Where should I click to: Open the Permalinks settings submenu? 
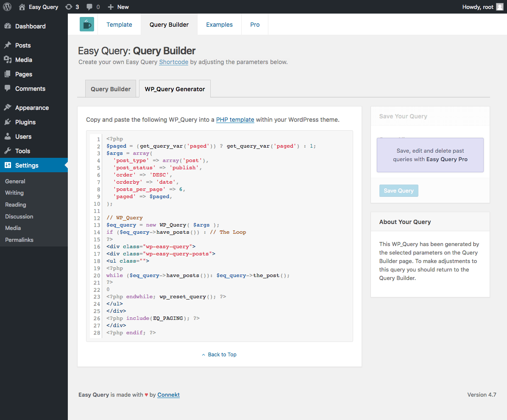click(19, 240)
